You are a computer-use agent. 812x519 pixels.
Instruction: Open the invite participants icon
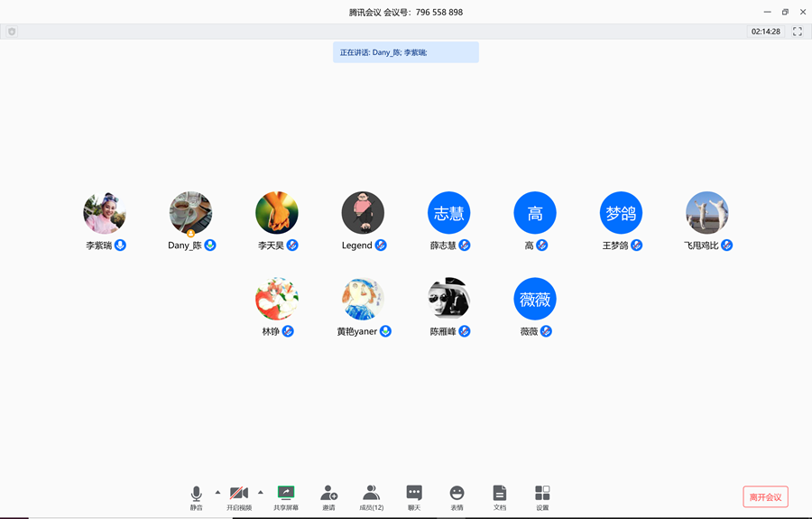329,493
